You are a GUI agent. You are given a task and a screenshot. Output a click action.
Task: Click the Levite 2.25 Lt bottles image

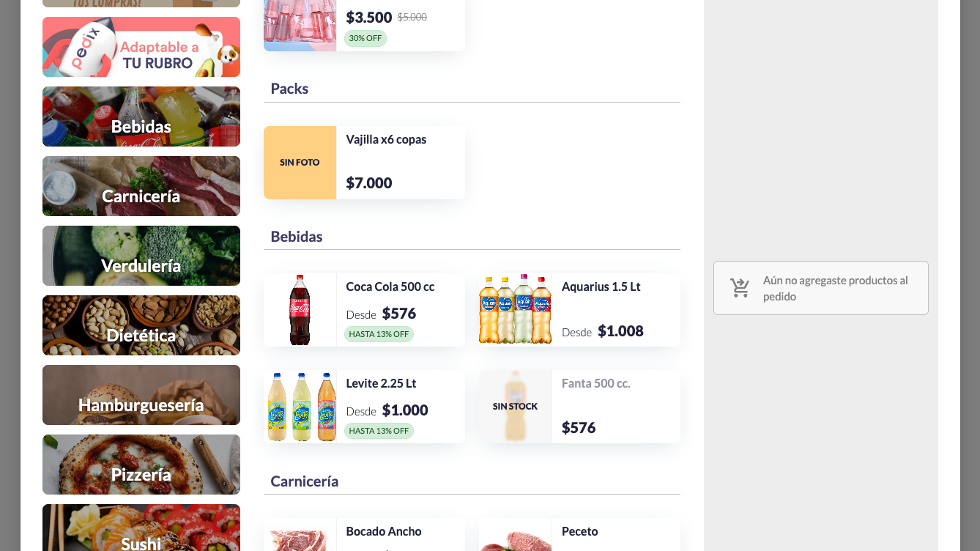[x=300, y=407]
